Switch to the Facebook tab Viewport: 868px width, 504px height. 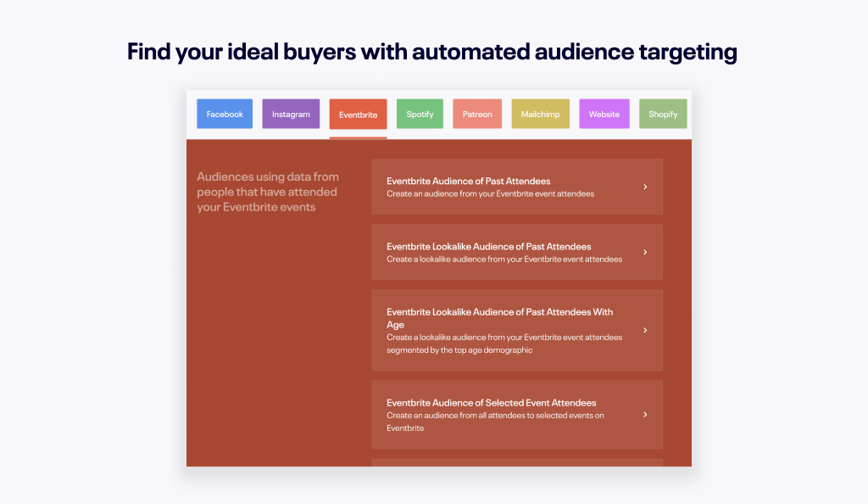click(224, 114)
